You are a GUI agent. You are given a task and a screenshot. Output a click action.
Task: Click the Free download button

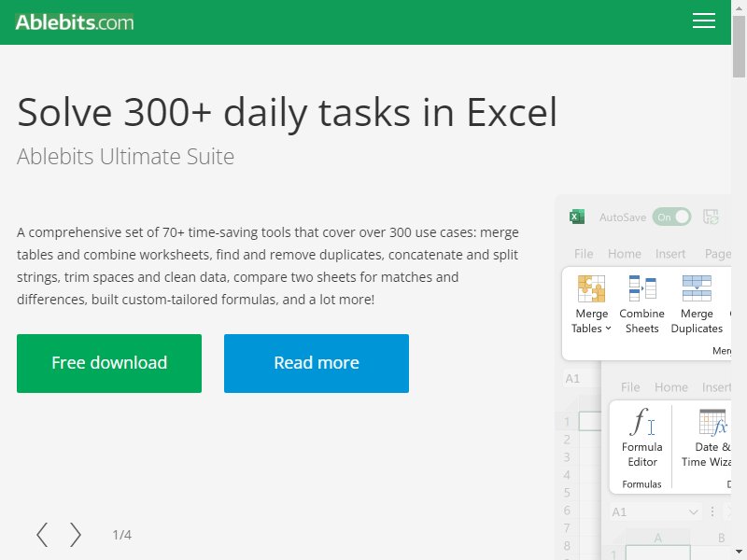pos(109,363)
